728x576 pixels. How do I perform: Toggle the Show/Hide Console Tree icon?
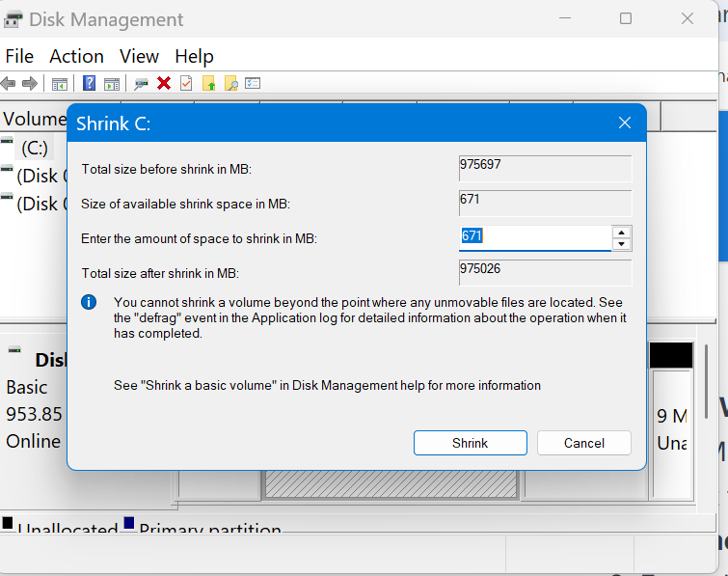coord(60,84)
